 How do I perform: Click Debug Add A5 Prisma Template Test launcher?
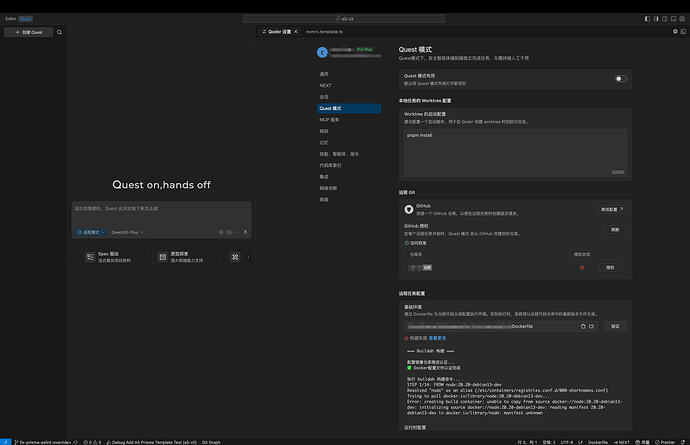[151, 442]
